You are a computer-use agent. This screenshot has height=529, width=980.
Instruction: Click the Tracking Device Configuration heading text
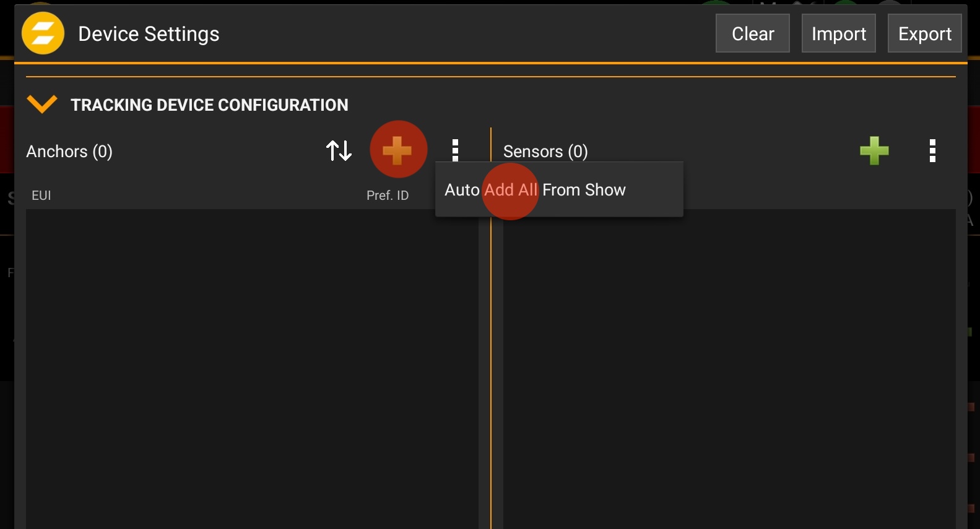209,105
